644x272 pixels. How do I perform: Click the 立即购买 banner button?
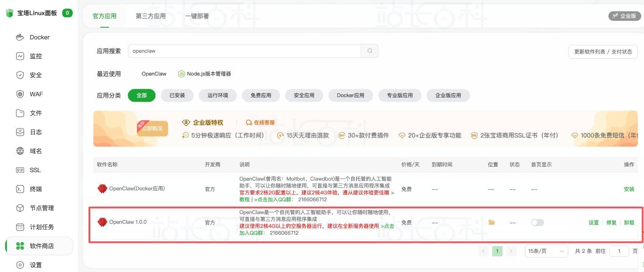pos(153,128)
